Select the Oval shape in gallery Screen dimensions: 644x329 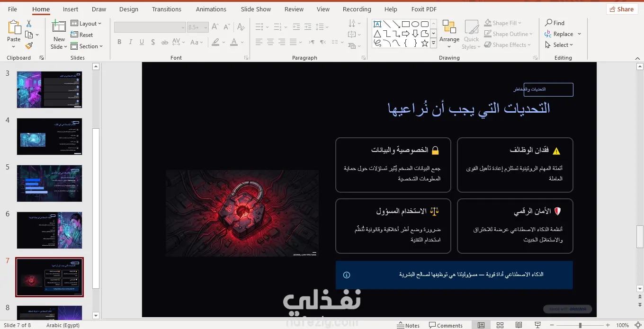(415, 24)
